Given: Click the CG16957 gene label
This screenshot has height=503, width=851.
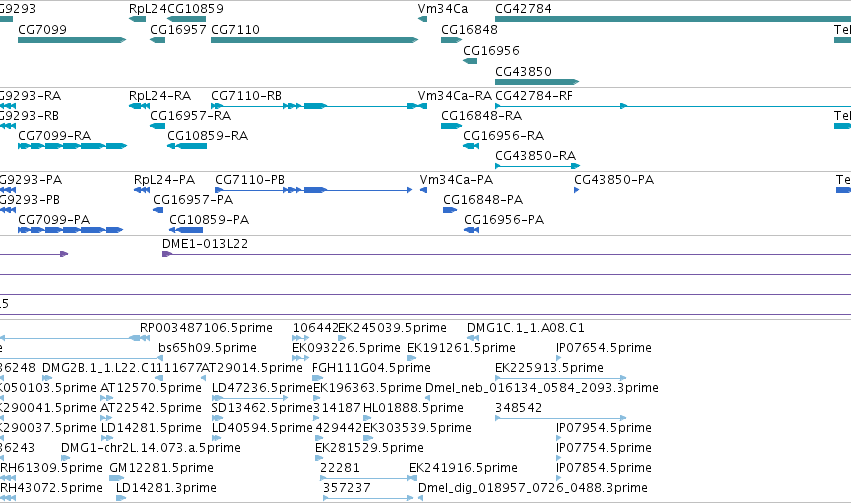Looking at the screenshot, I should click(178, 29).
